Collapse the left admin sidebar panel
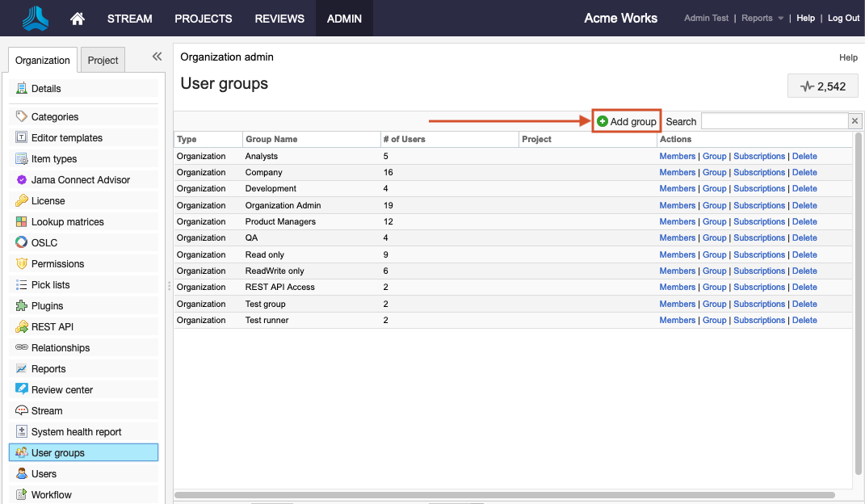This screenshot has height=504, width=865. 157,57
